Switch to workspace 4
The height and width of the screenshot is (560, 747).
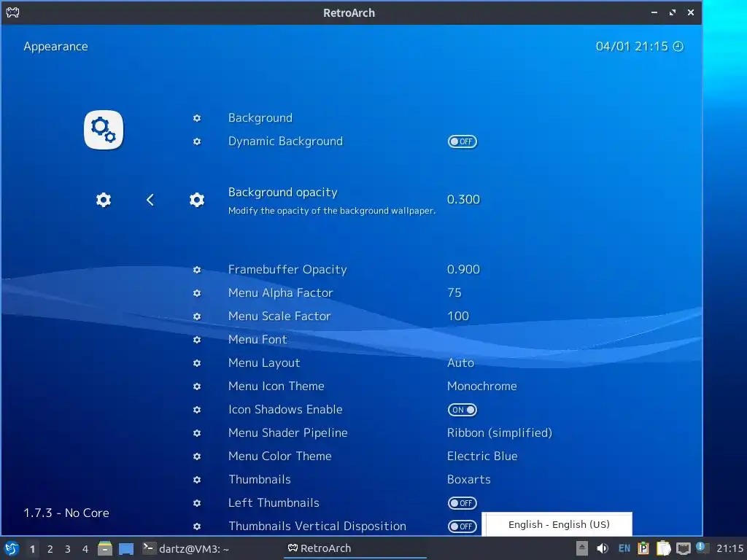pos(85,549)
